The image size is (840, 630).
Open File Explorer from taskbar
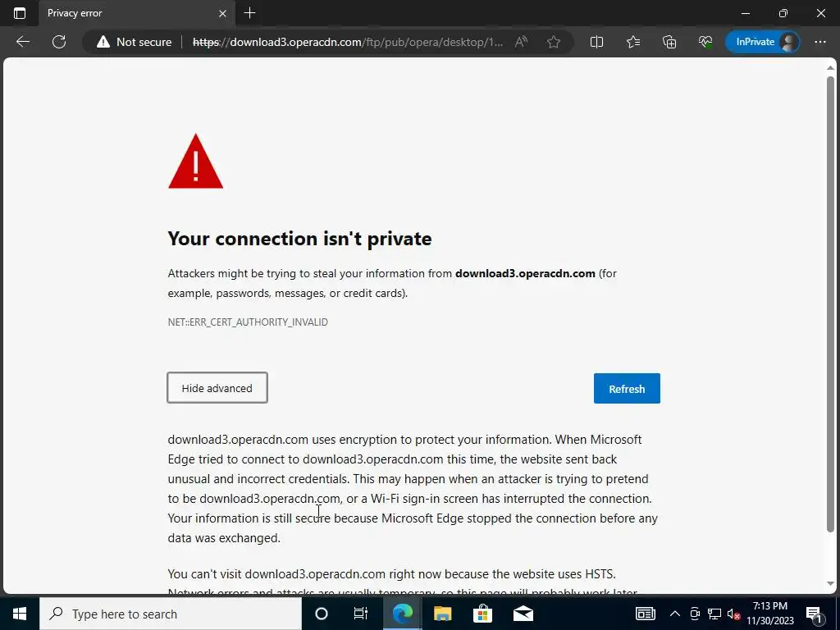pos(442,614)
